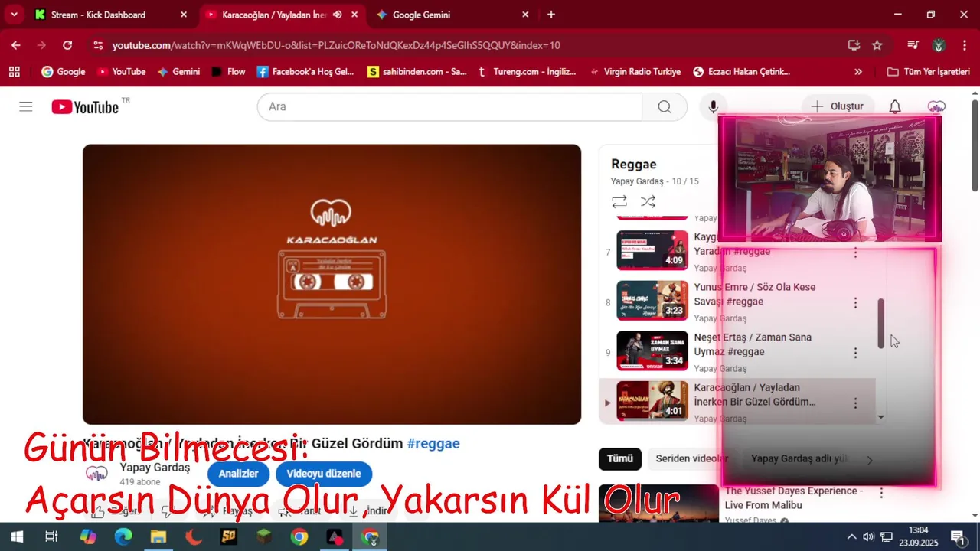Show hidden bookmarks with the double chevron
Viewport: 980px width, 551px height.
click(x=857, y=72)
